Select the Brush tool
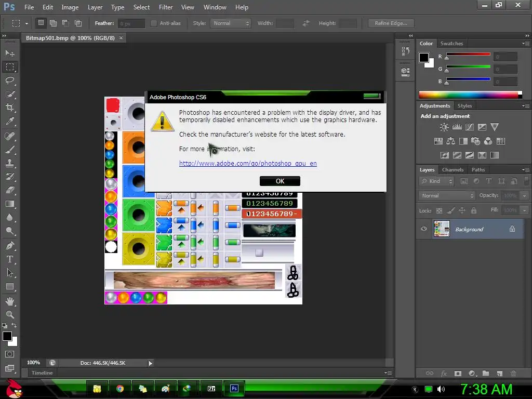Screen dimensions: 532x399 point(10,150)
